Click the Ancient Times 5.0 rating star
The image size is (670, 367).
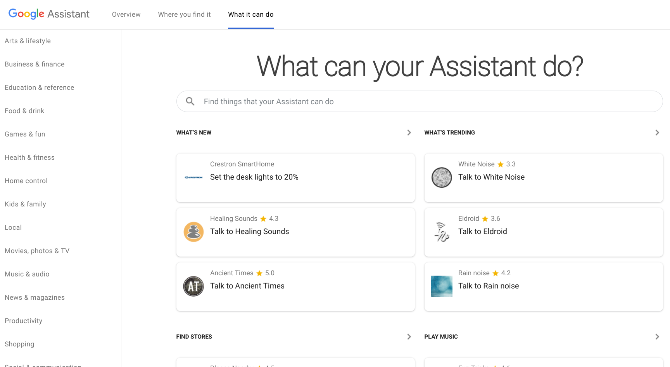click(x=259, y=273)
